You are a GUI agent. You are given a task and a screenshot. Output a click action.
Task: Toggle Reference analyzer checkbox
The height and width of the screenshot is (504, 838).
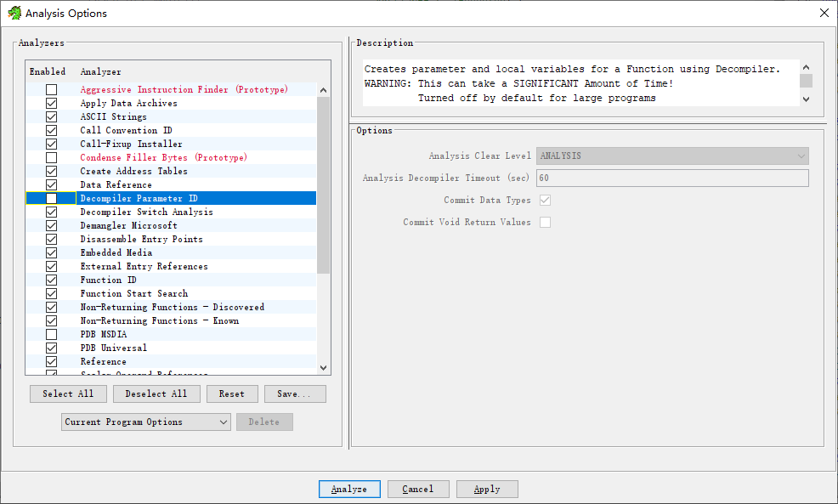[x=51, y=362]
